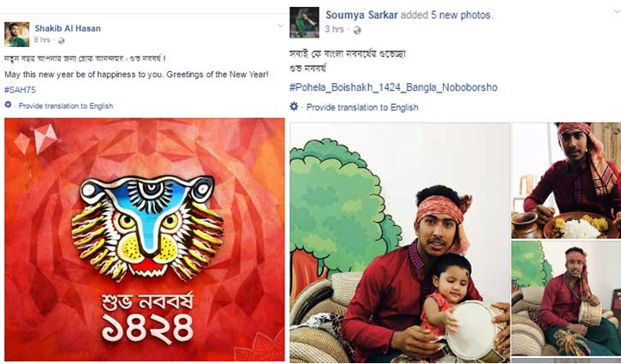The width and height of the screenshot is (621, 364).
Task: Open the #Pohela_Boishakh_1424_Bangla_Noboborsho hashtag
Action: point(394,87)
